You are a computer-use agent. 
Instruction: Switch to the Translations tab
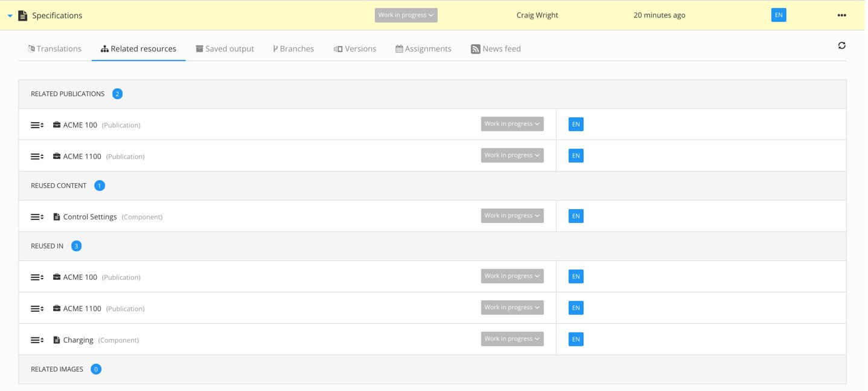click(x=55, y=49)
